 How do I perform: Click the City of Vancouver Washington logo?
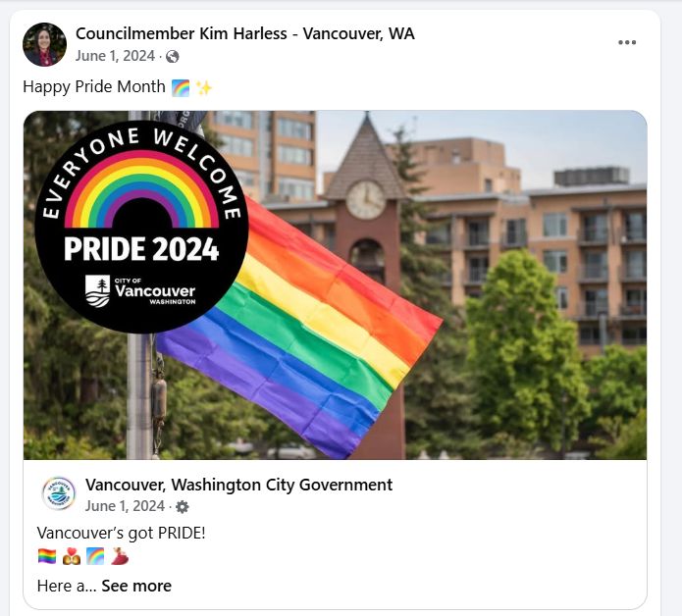point(140,290)
